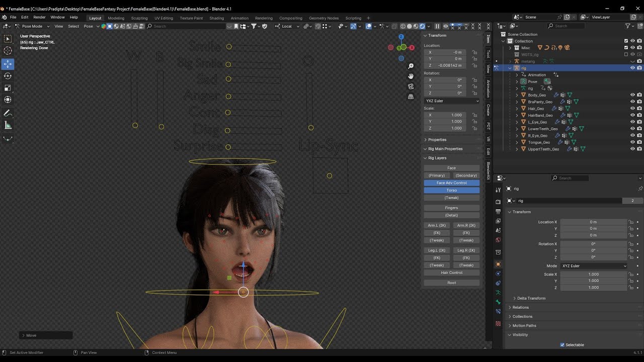Open the File menu

13,17
